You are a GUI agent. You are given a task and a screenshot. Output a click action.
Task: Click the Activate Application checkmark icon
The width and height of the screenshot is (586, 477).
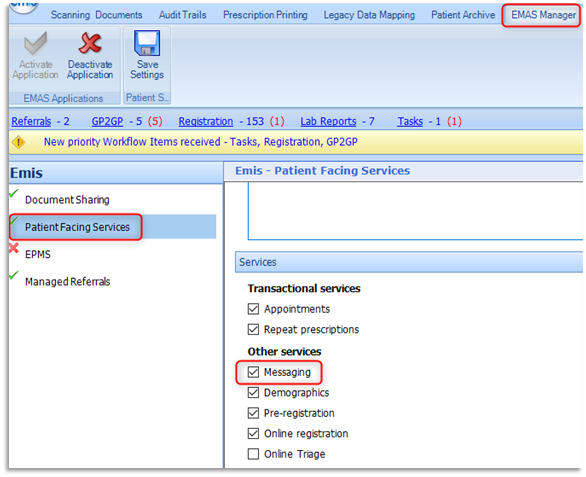point(35,43)
